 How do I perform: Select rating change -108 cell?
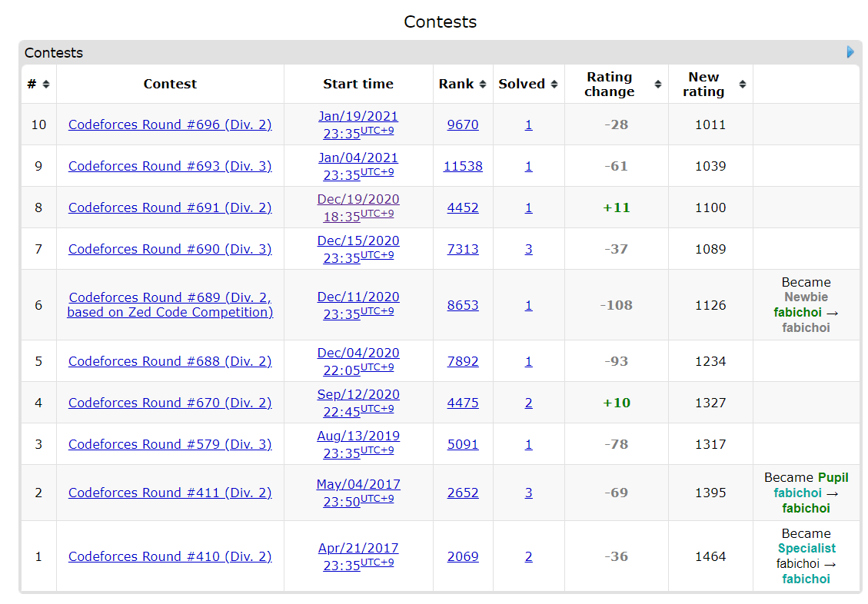(x=616, y=305)
